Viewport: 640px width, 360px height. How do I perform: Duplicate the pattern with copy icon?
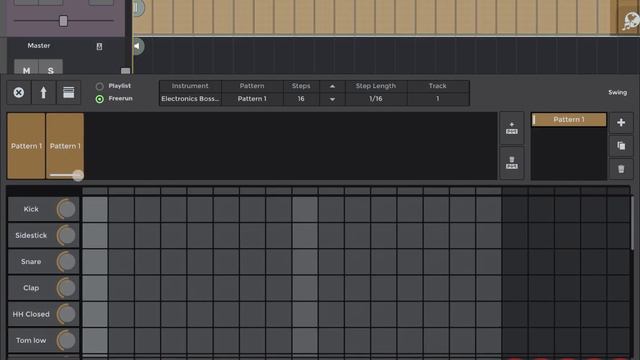point(621,146)
